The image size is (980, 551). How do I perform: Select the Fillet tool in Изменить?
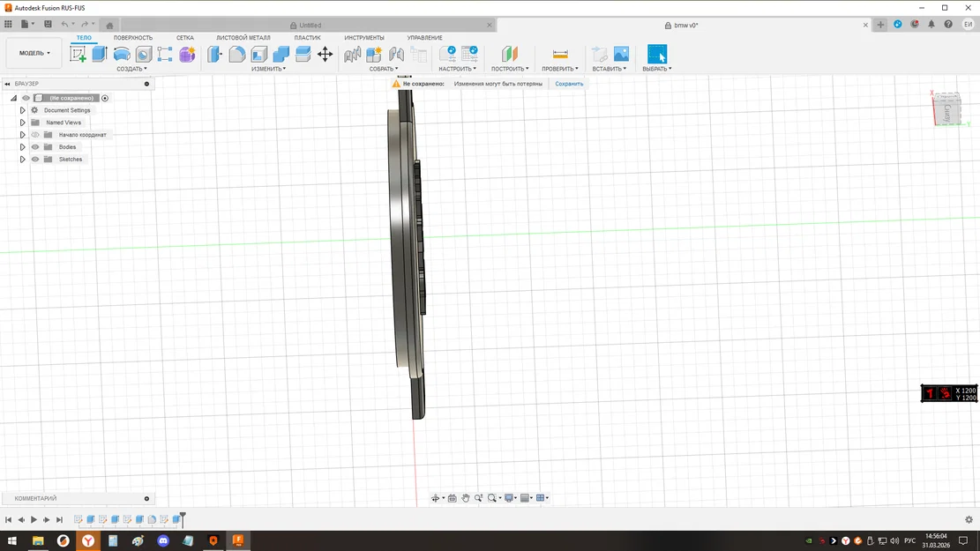click(237, 55)
